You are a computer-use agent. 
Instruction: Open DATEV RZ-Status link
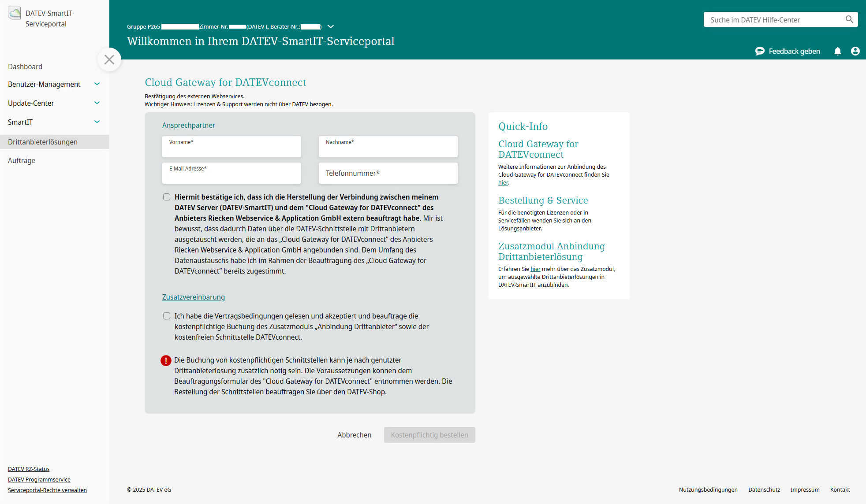(x=29, y=469)
